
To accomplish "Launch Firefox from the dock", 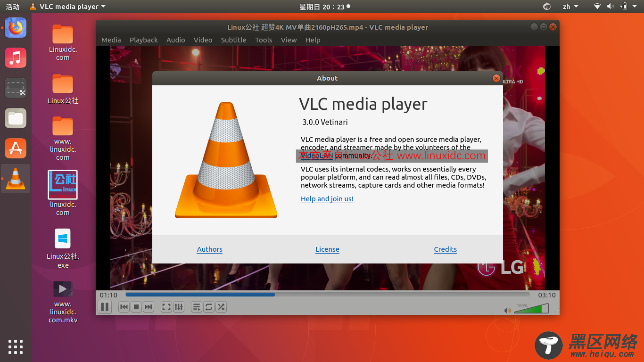I will click(x=16, y=27).
